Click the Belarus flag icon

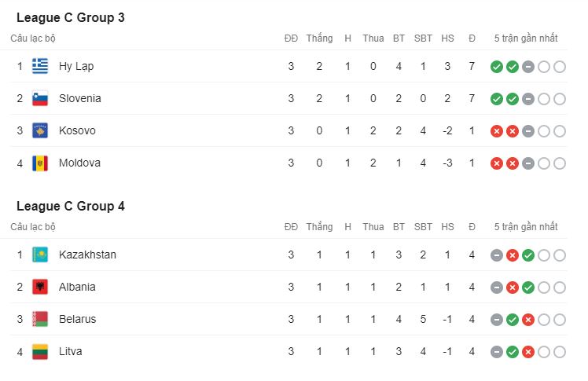tap(40, 319)
